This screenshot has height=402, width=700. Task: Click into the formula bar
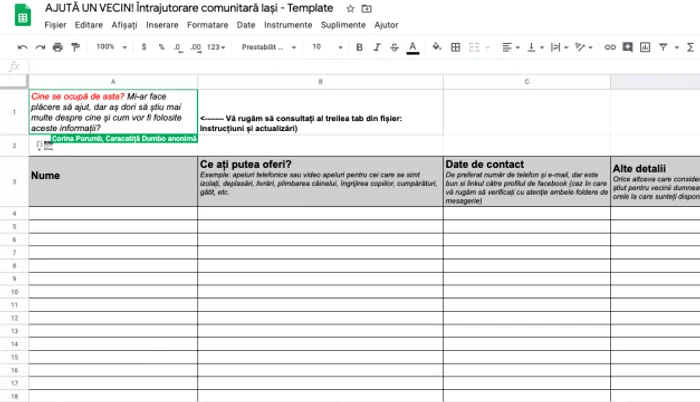click(x=362, y=67)
